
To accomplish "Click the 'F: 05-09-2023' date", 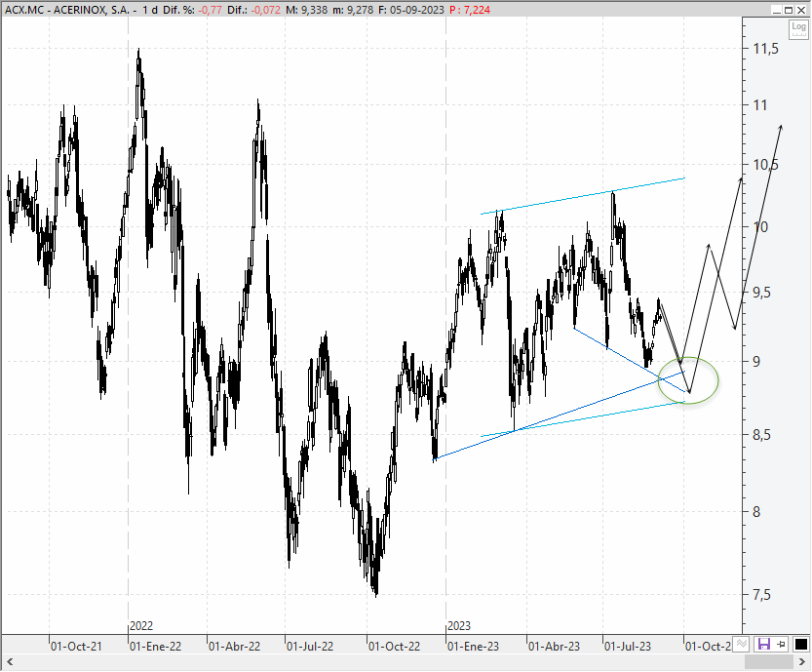I will 411,10.
